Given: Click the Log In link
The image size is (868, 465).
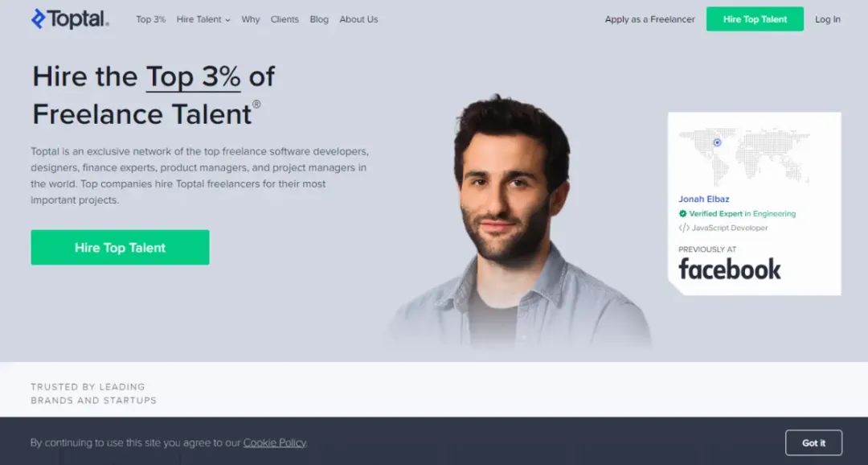Looking at the screenshot, I should [828, 19].
